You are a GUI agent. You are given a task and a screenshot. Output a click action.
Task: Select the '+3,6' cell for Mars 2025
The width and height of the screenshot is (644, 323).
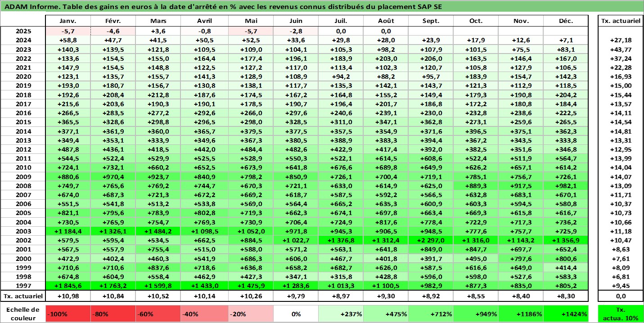coord(158,31)
